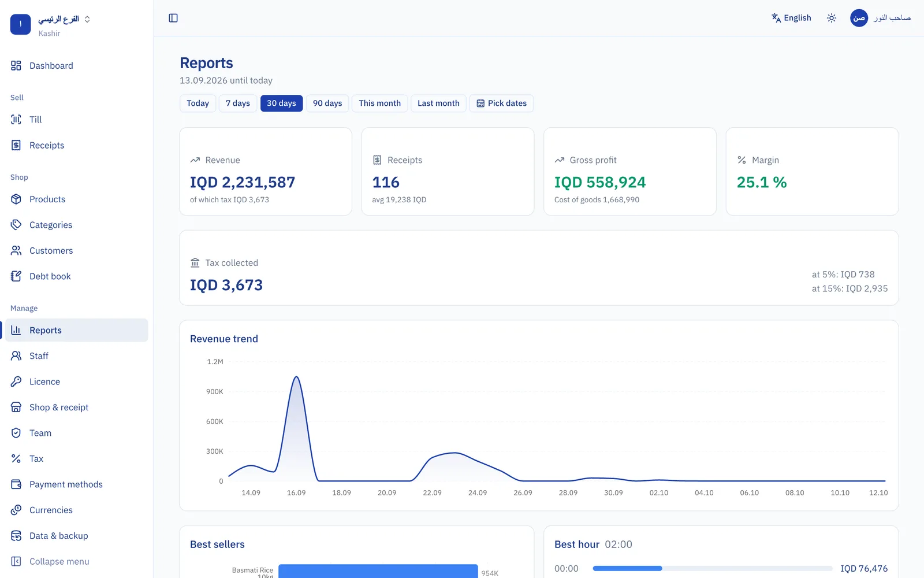This screenshot has width=924, height=578.
Task: Click the 00:00 best hour progress bar
Action: pyautogui.click(x=712, y=568)
